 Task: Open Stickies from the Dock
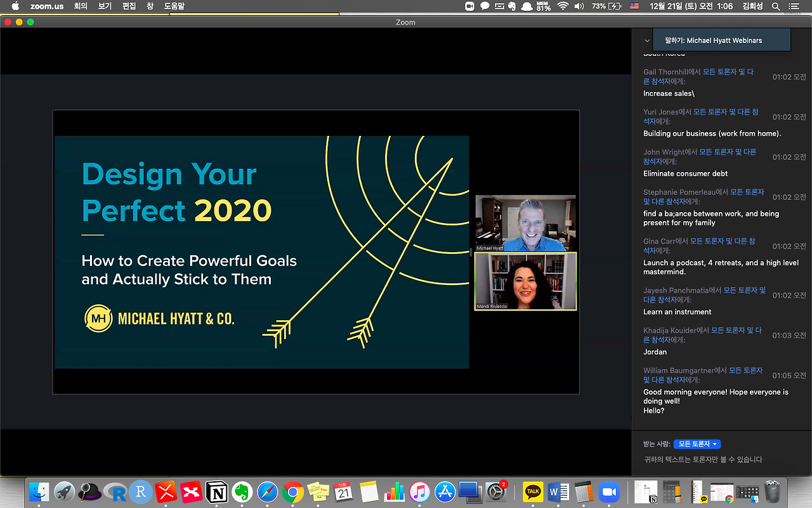[x=318, y=491]
